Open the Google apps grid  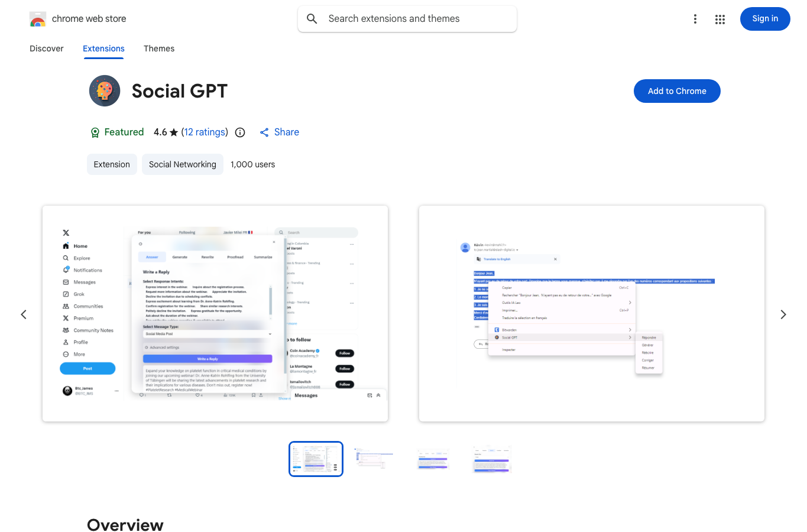click(x=720, y=19)
